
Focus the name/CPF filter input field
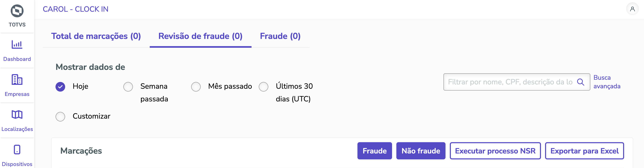click(510, 82)
